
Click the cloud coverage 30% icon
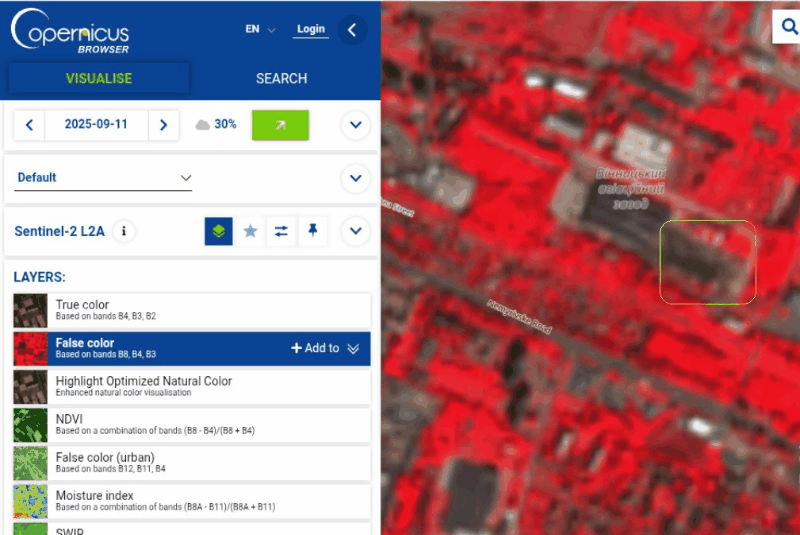tap(203, 125)
